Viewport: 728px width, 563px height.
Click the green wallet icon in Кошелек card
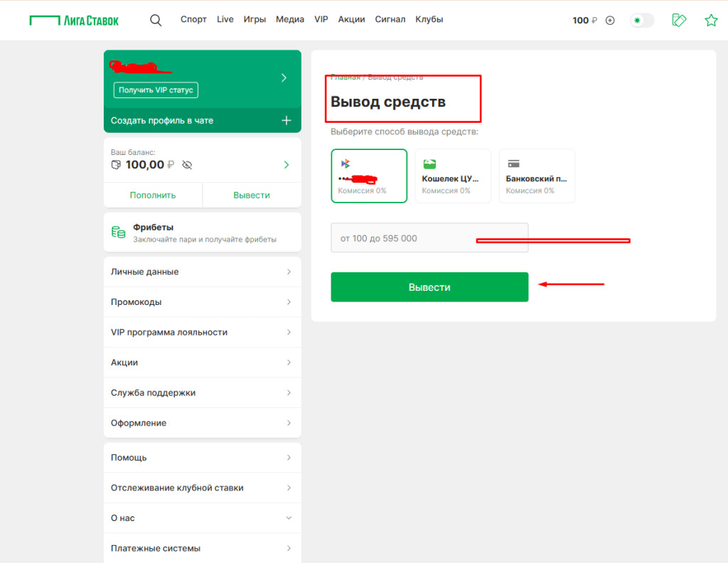(x=429, y=163)
